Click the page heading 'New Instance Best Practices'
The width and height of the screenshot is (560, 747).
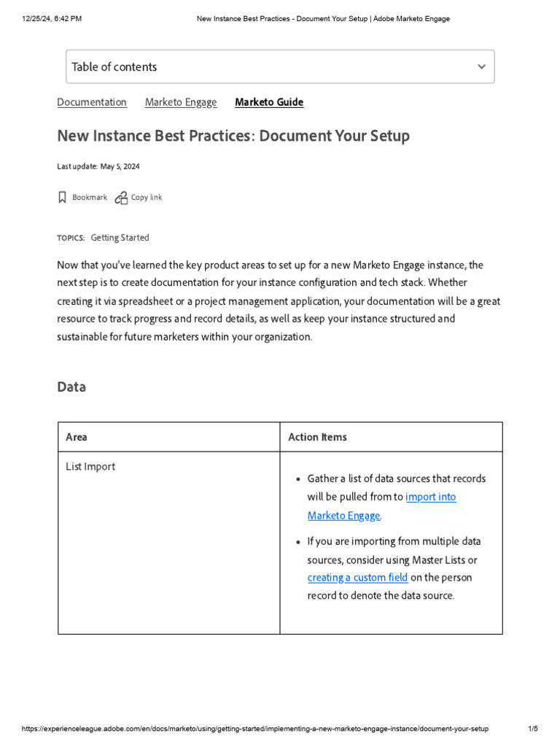pos(233,136)
